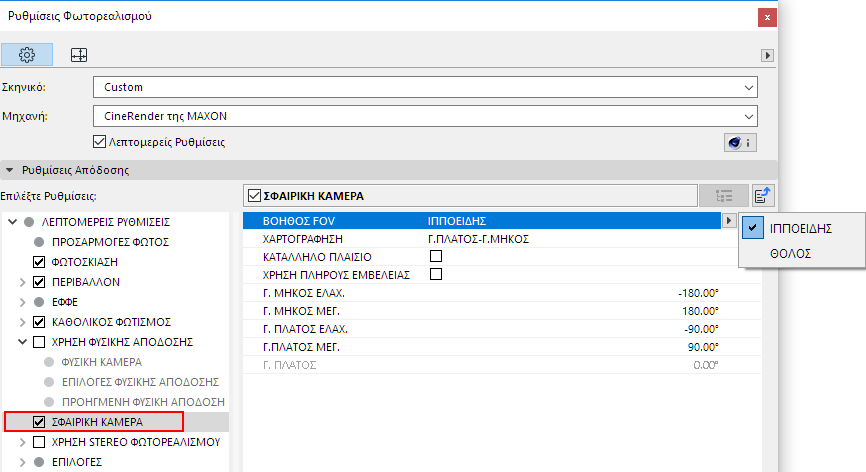Image resolution: width=866 pixels, height=472 pixels.
Task: Select ΦΥΣΙΚΗ ΚΑΜΕΡΑ tree item
Action: [102, 362]
